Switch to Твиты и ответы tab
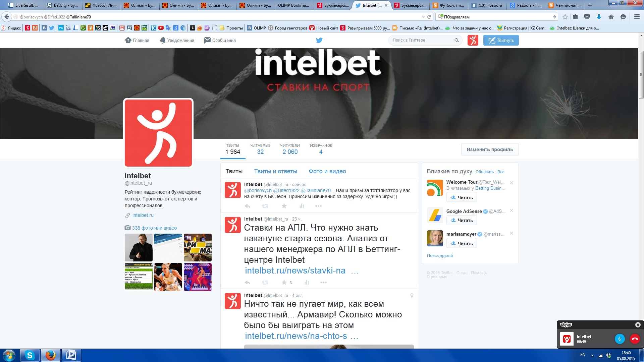The height and width of the screenshot is (362, 644). coord(275,171)
